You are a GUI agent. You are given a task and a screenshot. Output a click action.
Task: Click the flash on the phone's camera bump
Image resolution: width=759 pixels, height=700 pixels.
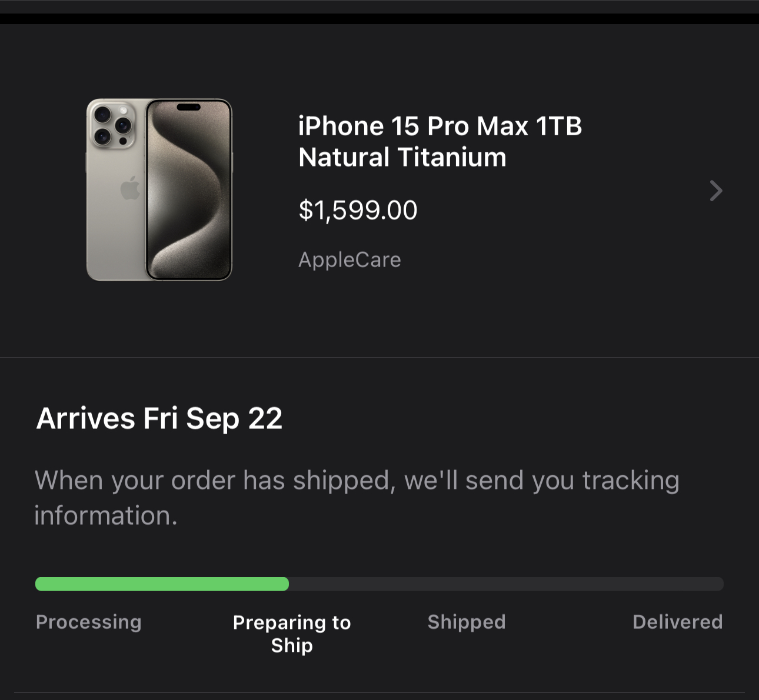pos(124,111)
